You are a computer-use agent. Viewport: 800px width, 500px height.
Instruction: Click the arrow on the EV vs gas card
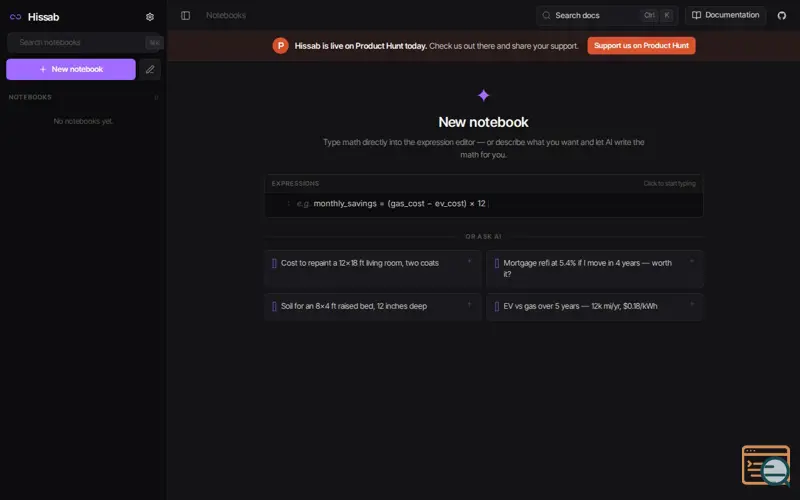(x=692, y=304)
